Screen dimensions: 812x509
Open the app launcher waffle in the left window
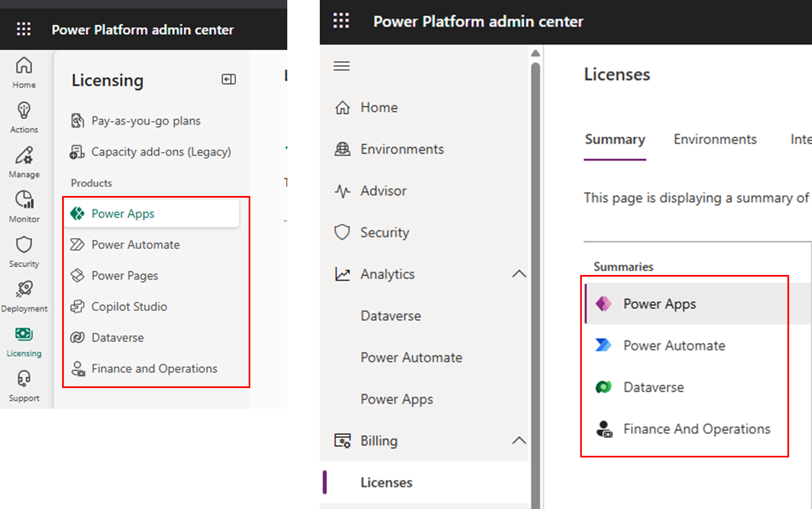click(x=24, y=29)
